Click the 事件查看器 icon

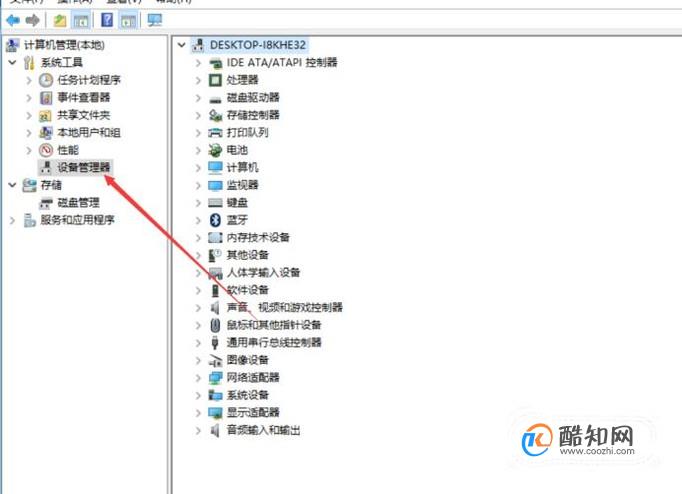(46, 97)
